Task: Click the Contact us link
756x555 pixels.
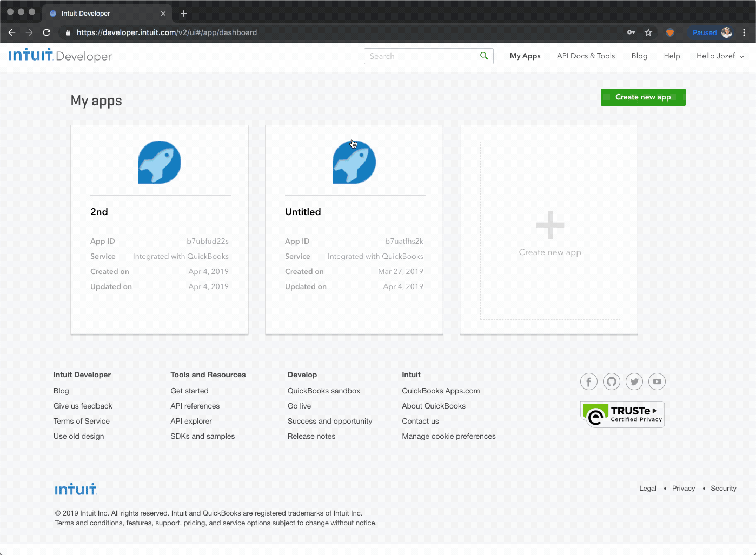Action: click(420, 421)
